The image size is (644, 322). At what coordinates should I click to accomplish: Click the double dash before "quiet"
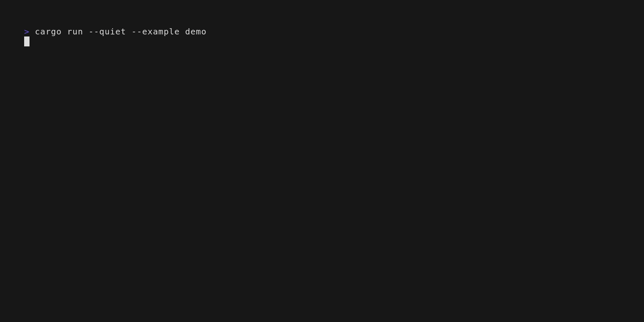point(94,32)
